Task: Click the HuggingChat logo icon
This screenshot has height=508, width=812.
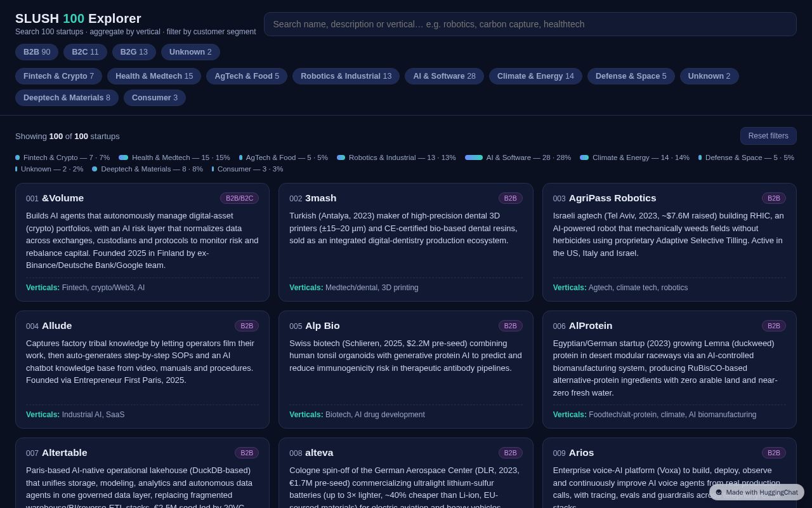Action: (x=719, y=492)
